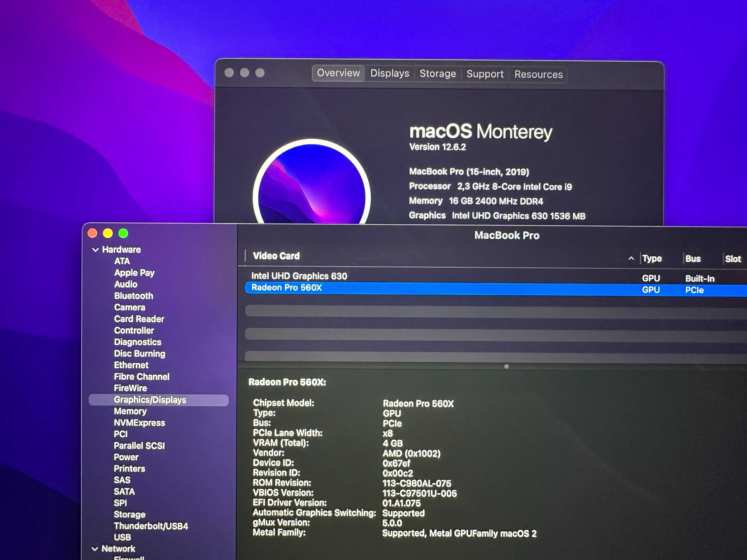Select Bluetooth in the sidebar
The width and height of the screenshot is (747, 560).
(x=134, y=296)
